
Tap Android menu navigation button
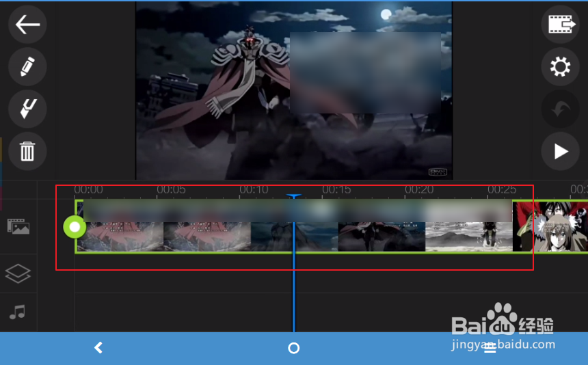coord(490,348)
